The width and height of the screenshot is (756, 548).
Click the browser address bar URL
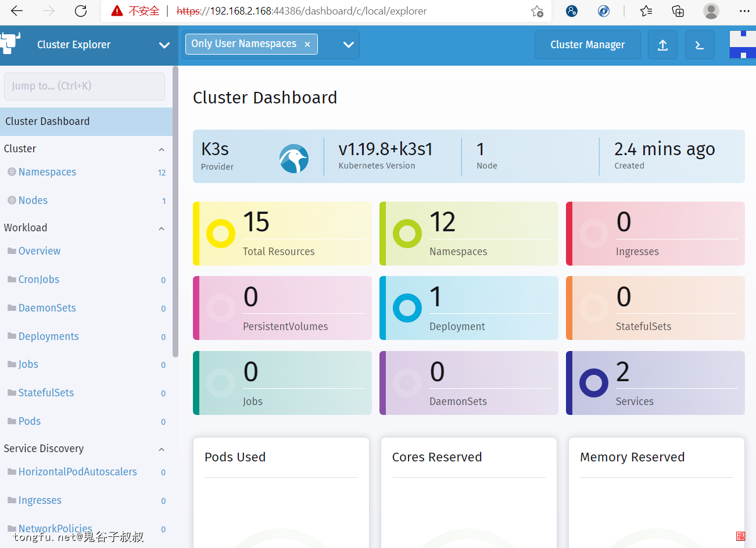[x=301, y=11]
